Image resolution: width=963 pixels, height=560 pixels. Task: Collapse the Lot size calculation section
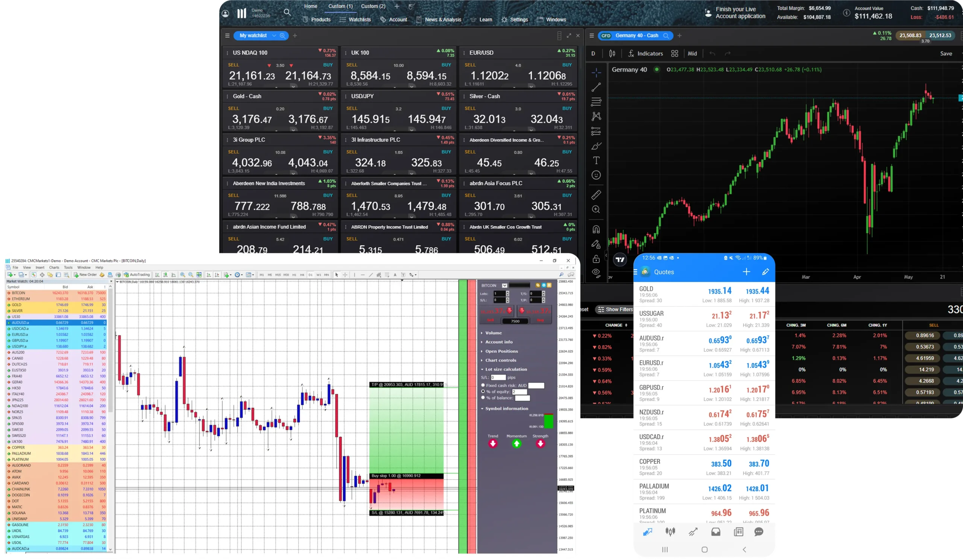[506, 369]
